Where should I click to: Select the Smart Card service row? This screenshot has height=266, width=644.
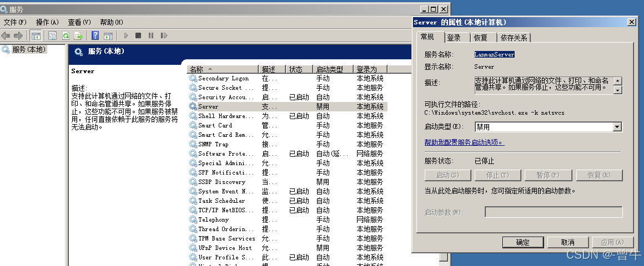tap(288, 125)
